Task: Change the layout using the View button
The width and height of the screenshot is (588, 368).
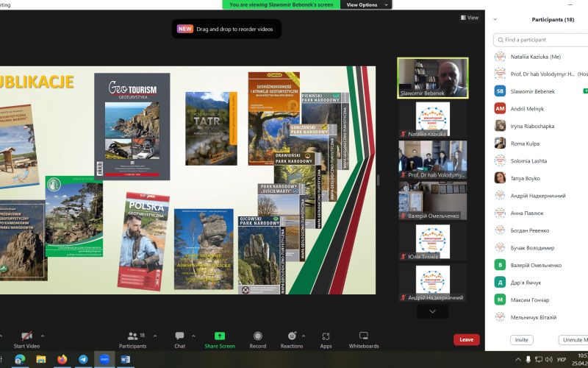Action: (x=470, y=17)
